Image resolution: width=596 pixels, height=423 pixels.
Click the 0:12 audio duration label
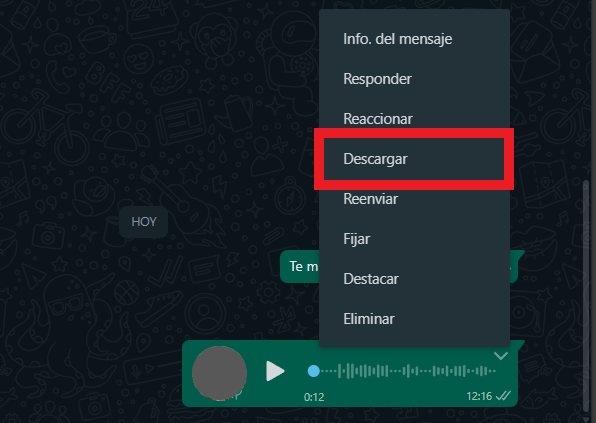click(314, 397)
